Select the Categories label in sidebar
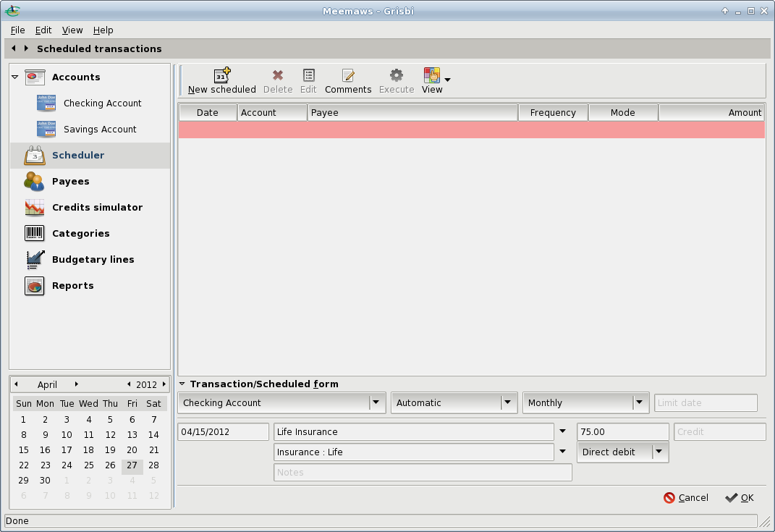The height and width of the screenshot is (532, 775). click(80, 233)
